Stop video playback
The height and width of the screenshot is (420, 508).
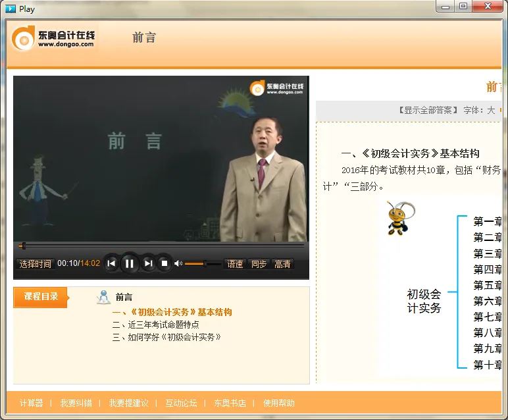[165, 263]
